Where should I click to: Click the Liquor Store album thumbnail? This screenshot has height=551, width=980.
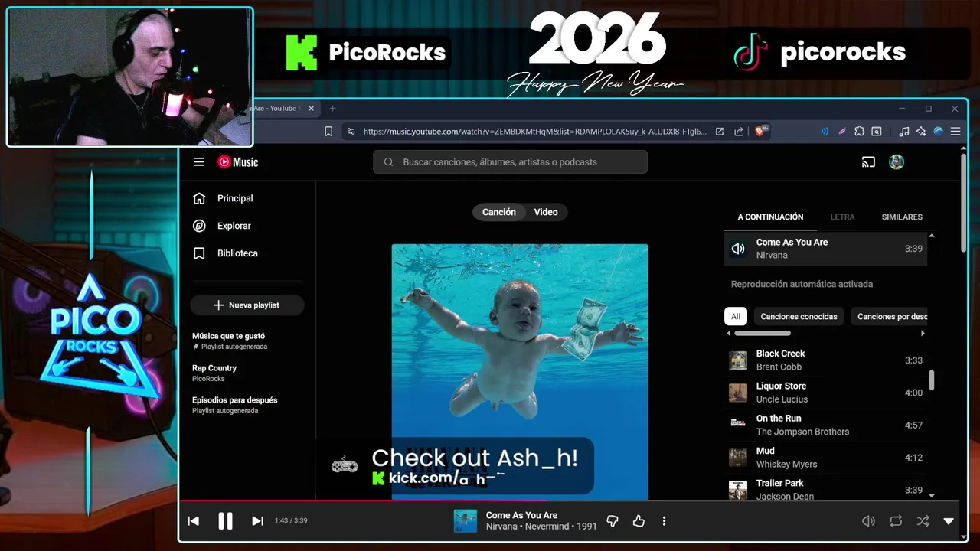pyautogui.click(x=738, y=393)
